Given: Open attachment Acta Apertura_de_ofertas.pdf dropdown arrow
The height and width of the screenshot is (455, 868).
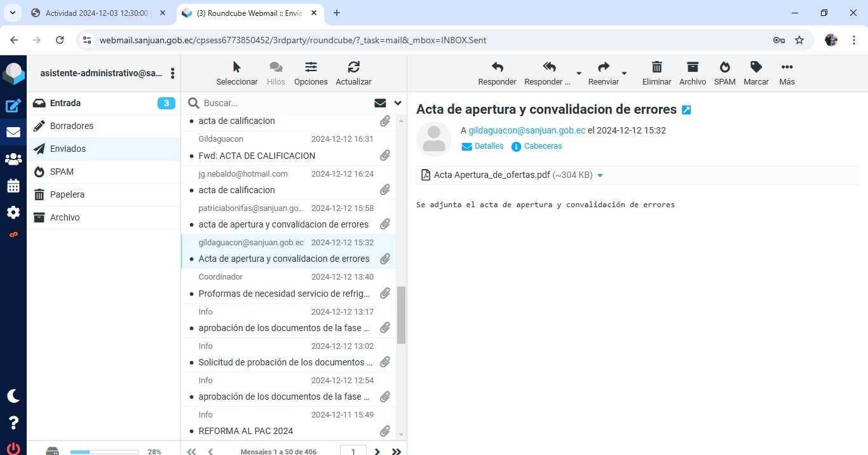Looking at the screenshot, I should coord(600,175).
